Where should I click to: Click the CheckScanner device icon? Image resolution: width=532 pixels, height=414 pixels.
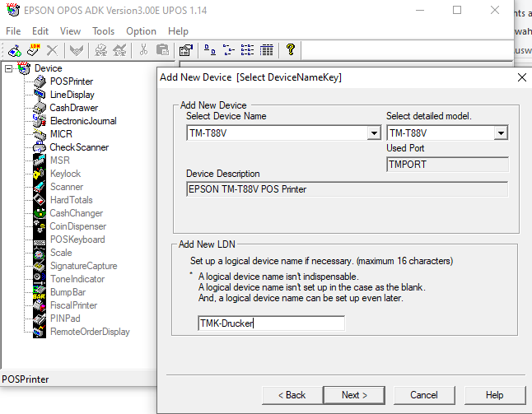click(x=40, y=147)
